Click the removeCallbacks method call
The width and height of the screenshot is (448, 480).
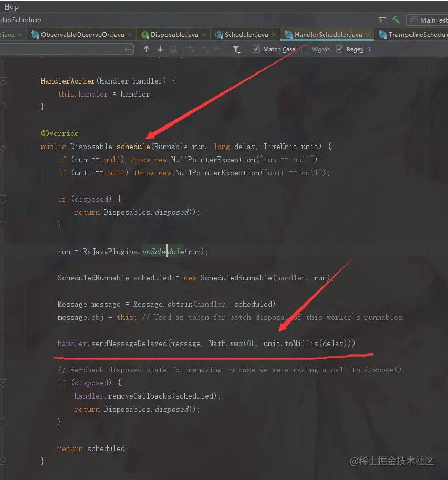click(139, 396)
